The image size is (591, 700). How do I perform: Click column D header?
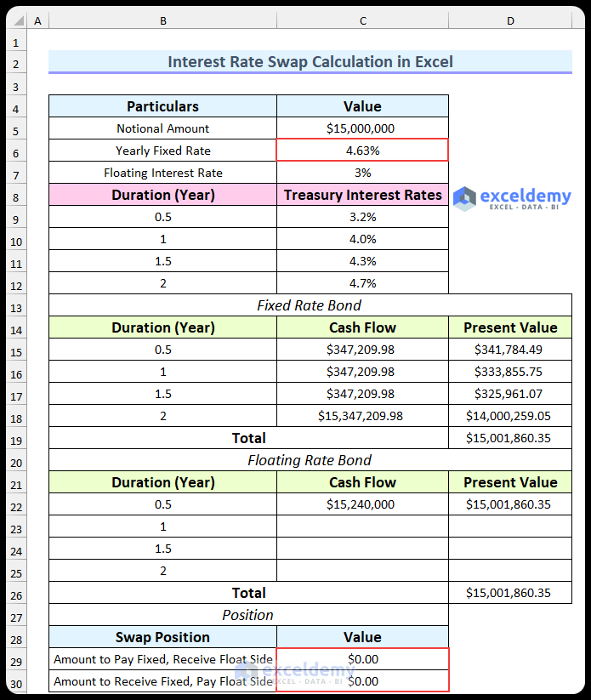pos(510,20)
